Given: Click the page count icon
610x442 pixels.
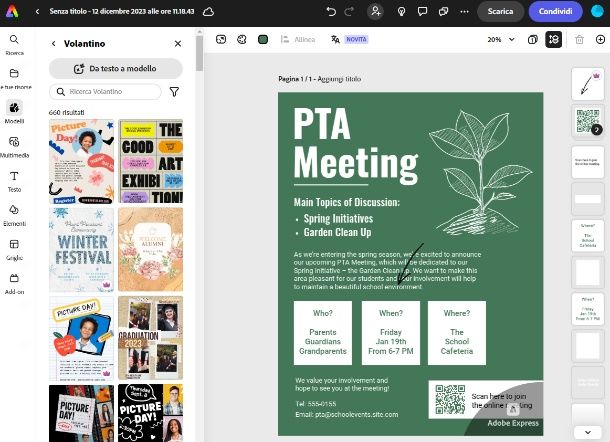Looking at the screenshot, I should [x=533, y=39].
